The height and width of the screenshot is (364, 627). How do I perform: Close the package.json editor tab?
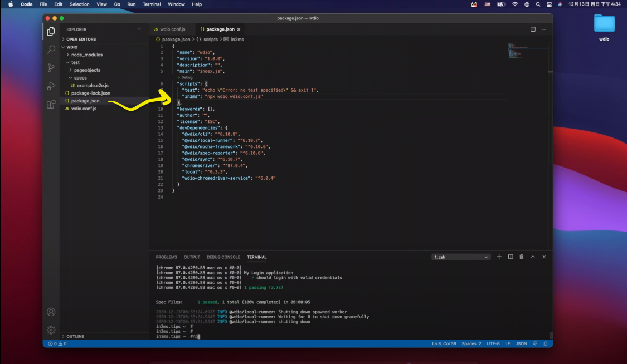(239, 29)
